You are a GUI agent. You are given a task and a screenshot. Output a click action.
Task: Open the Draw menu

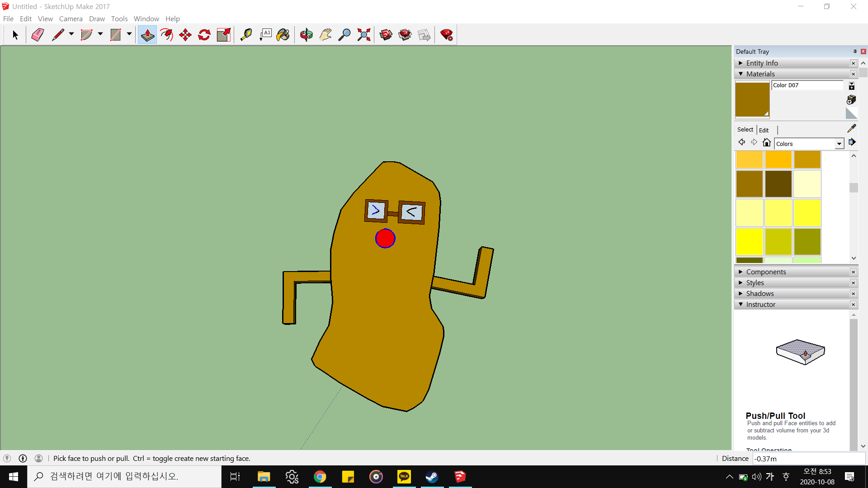click(97, 19)
